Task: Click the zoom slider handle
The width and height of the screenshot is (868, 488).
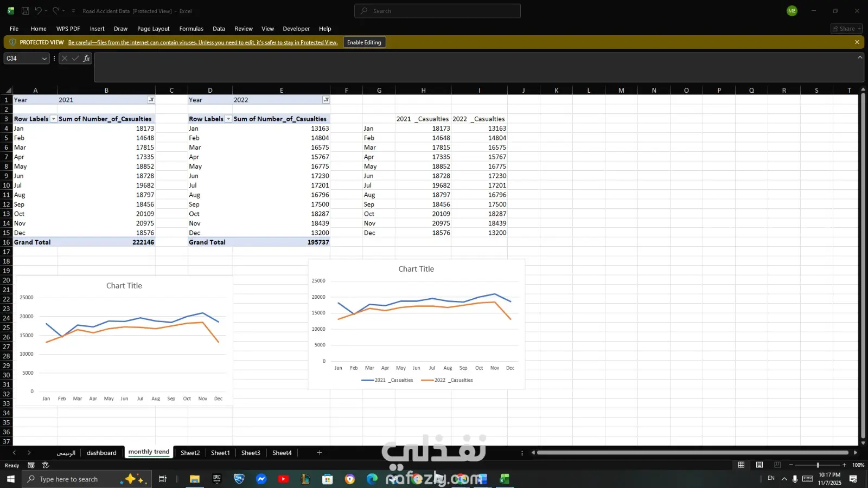Action: coord(818,465)
